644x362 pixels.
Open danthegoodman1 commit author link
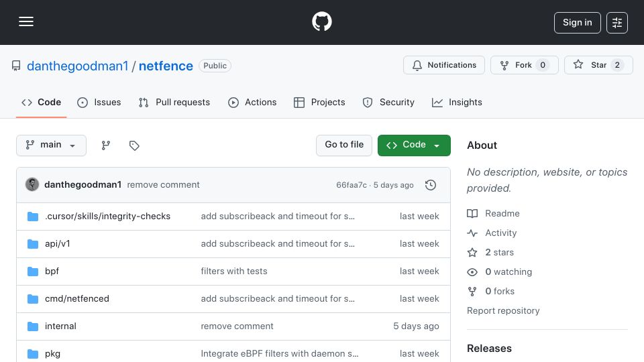click(83, 185)
